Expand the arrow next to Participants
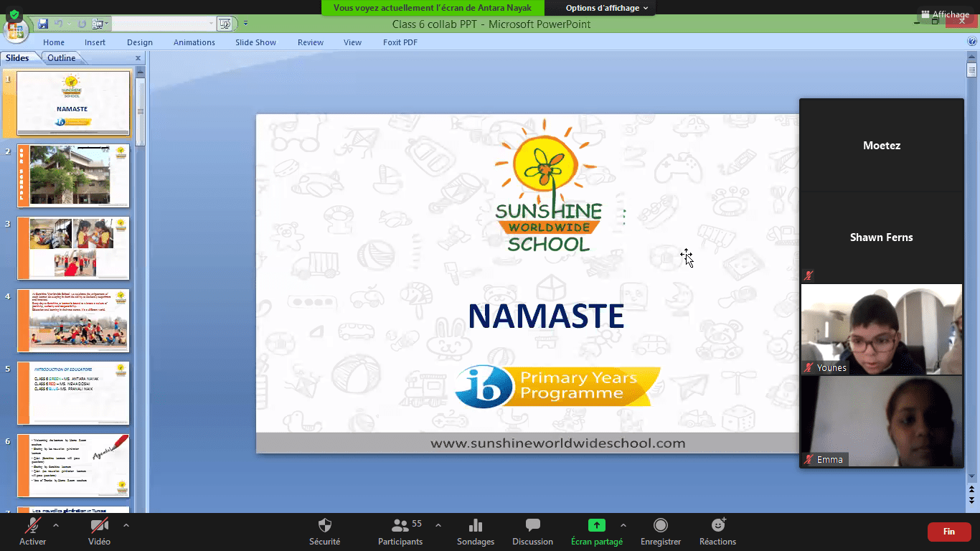The image size is (980, 551). [x=438, y=525]
